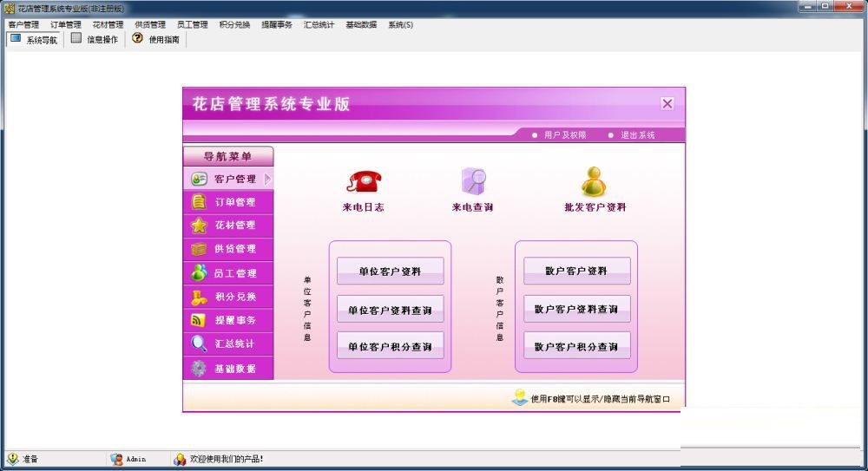Click the 单位客户资料查询 button
This screenshot has height=471, width=868.
click(391, 310)
